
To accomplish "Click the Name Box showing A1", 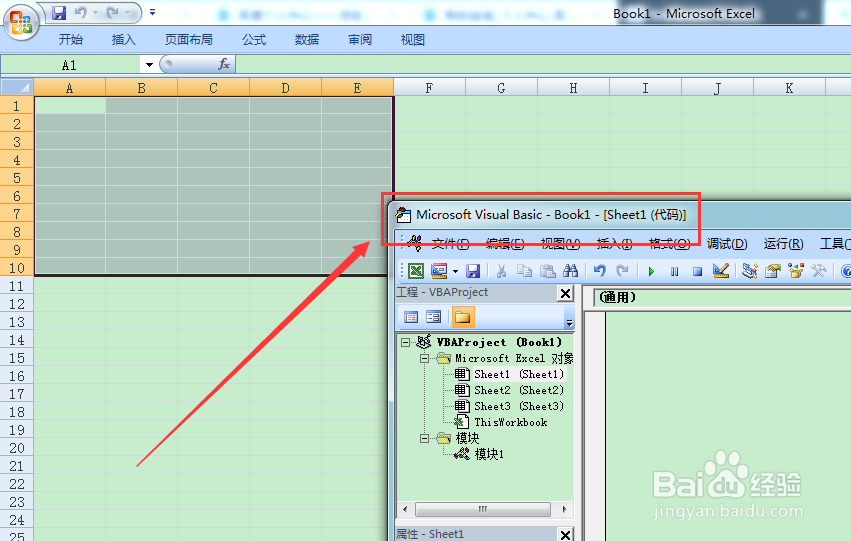I will coord(69,65).
